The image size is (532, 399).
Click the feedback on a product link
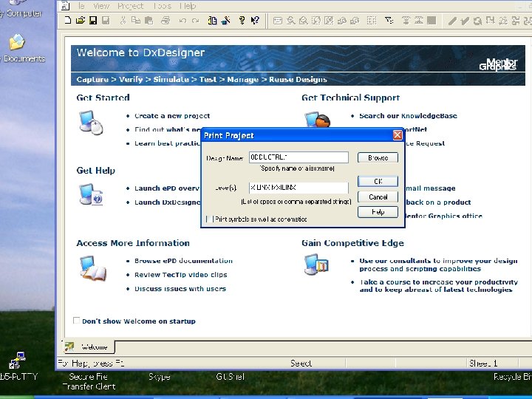(438, 202)
